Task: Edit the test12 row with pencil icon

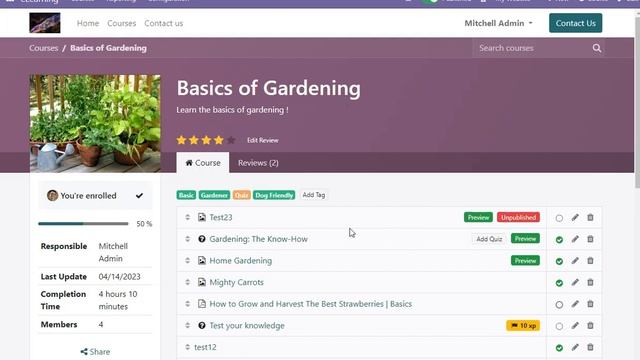Action: (x=575, y=347)
